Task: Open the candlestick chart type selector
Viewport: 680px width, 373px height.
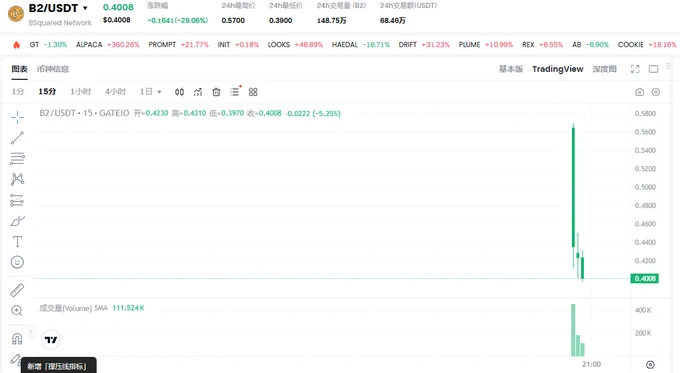Action: click(179, 92)
